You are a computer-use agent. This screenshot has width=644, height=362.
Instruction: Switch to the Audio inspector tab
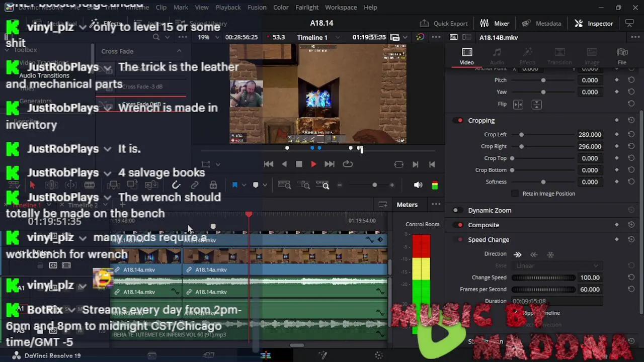(x=497, y=56)
